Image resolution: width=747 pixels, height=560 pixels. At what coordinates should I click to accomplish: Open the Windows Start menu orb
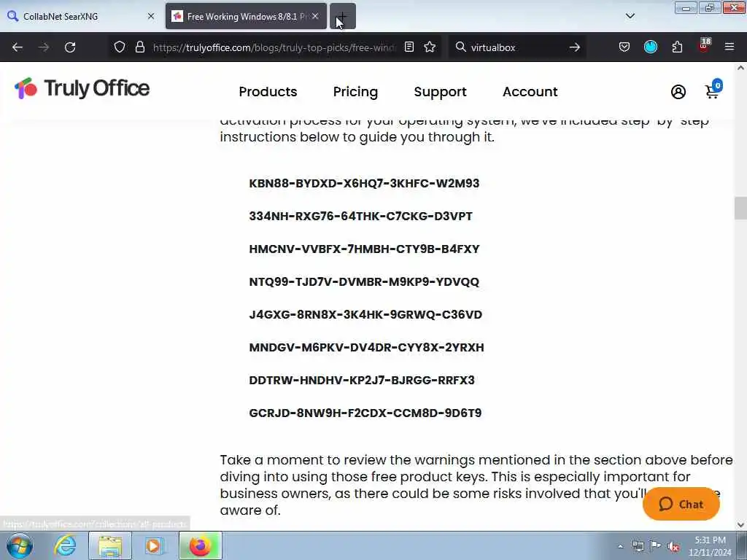pos(20,545)
